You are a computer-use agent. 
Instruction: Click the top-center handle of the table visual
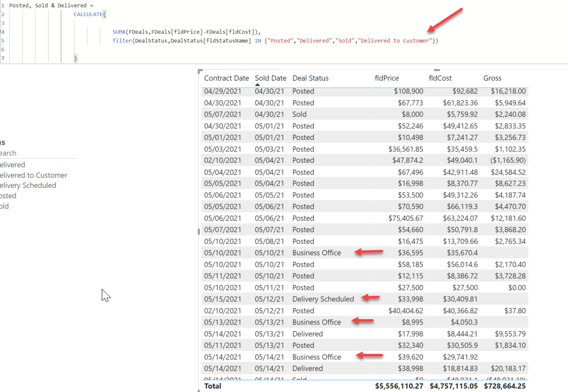436,70
